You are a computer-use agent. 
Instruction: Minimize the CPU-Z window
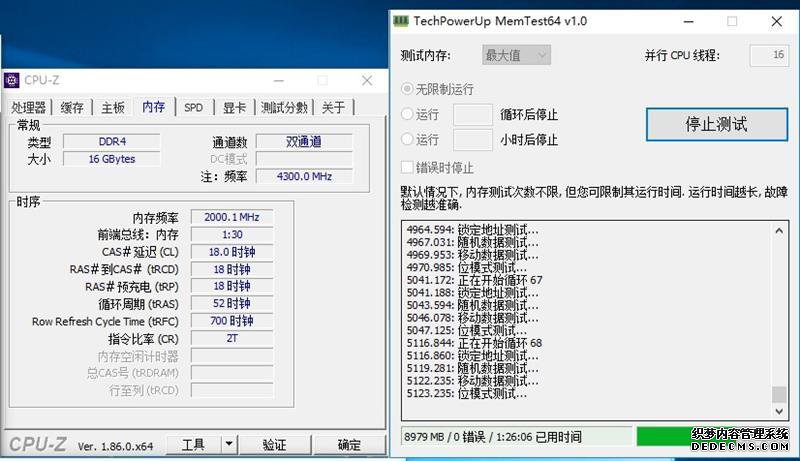click(x=279, y=80)
